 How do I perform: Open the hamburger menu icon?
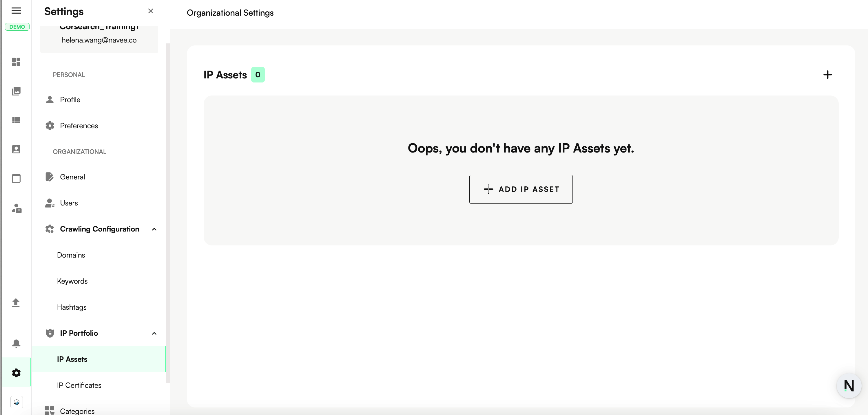[16, 11]
